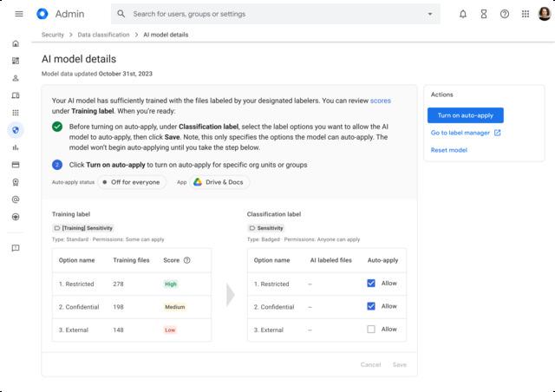This screenshot has width=555, height=392.
Task: Uncheck Allow for Confidential auto-apply
Action: [371, 306]
